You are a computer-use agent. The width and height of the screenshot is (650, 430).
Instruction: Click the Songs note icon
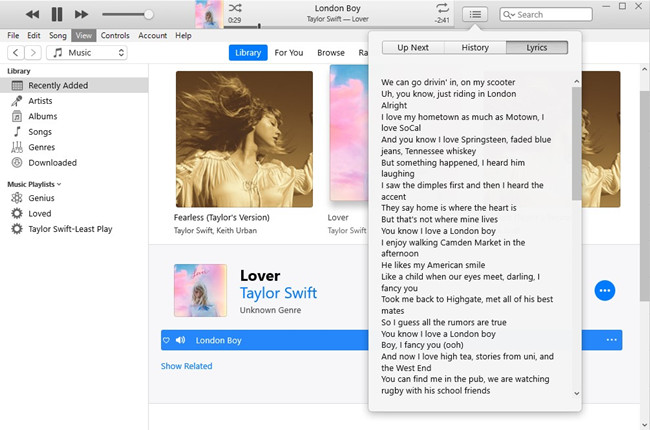(x=17, y=132)
